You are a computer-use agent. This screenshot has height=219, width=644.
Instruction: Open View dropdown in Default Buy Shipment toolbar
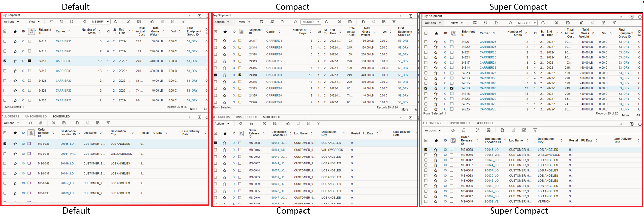coord(34,22)
